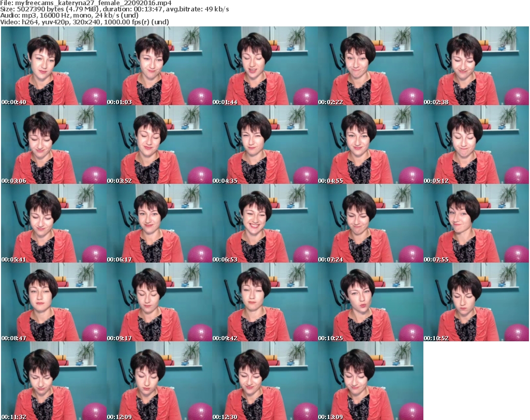Click the 'Video: h264, yuv420p' line
530x420 pixels.
[x=84, y=22]
